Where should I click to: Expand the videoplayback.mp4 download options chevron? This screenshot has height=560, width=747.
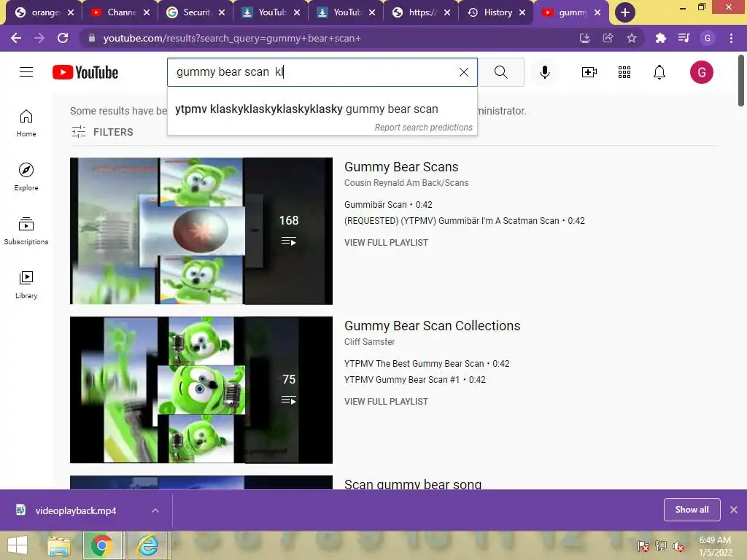155,510
